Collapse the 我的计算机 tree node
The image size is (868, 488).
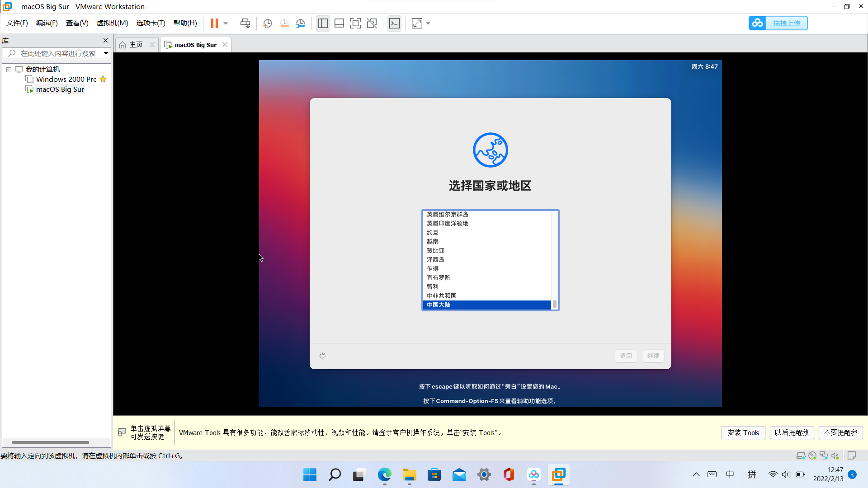point(8,69)
